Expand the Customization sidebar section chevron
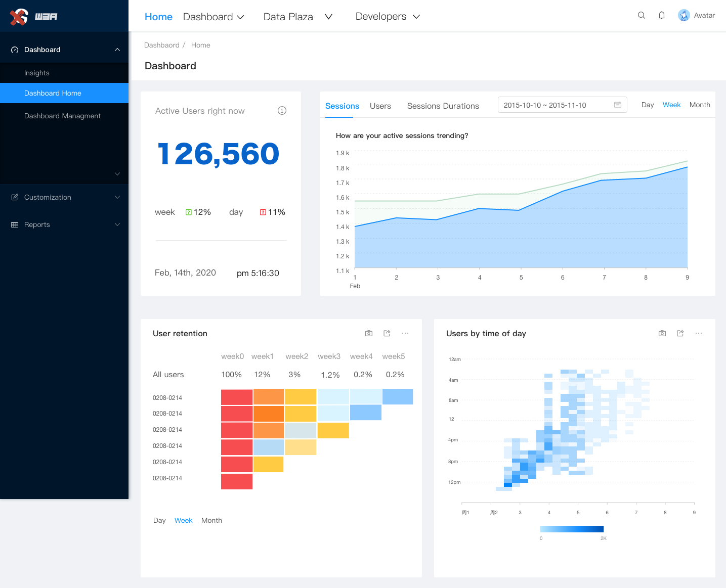The image size is (726, 588). click(117, 197)
